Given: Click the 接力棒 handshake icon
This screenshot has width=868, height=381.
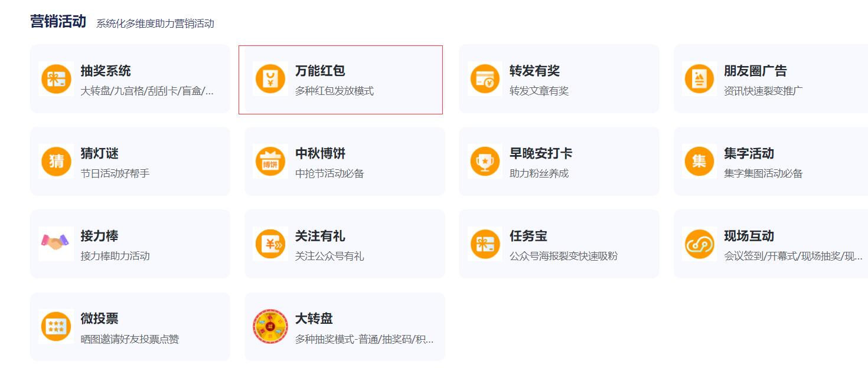Looking at the screenshot, I should (56, 244).
